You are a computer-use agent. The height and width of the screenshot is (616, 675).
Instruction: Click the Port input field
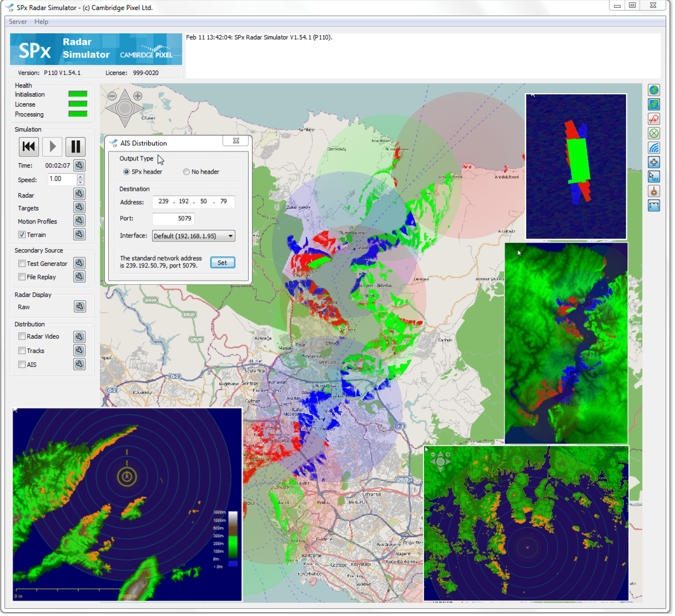click(x=174, y=219)
